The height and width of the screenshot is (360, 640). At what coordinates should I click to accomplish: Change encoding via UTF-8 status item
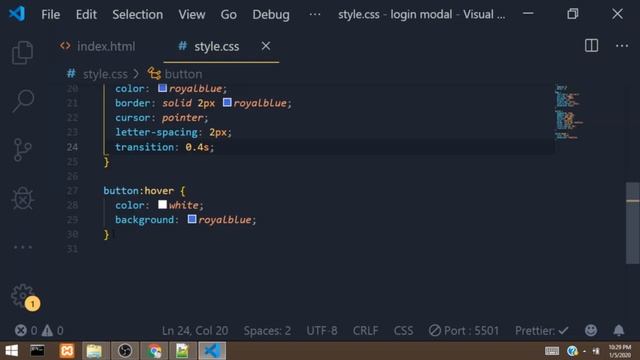point(322,330)
